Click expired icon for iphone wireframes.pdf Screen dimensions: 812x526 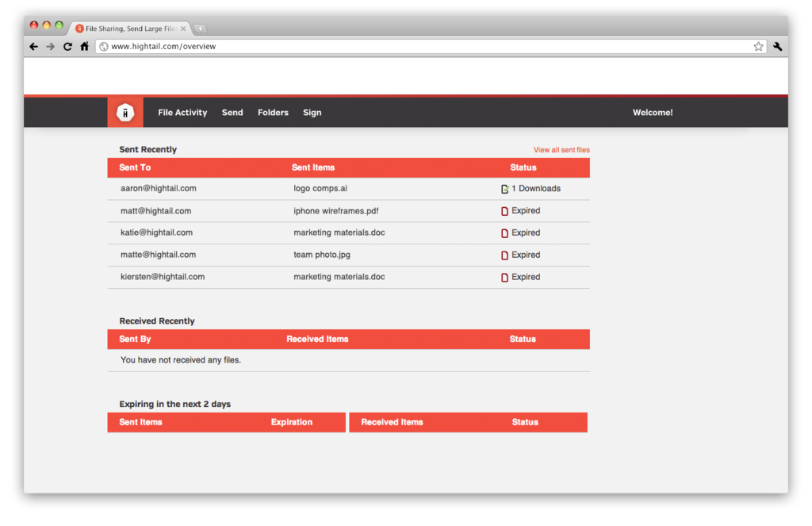(x=505, y=211)
